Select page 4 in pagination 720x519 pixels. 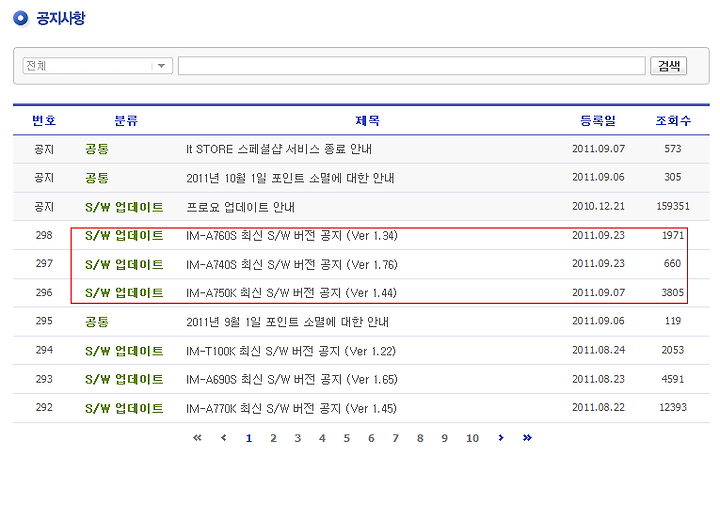pos(322,438)
